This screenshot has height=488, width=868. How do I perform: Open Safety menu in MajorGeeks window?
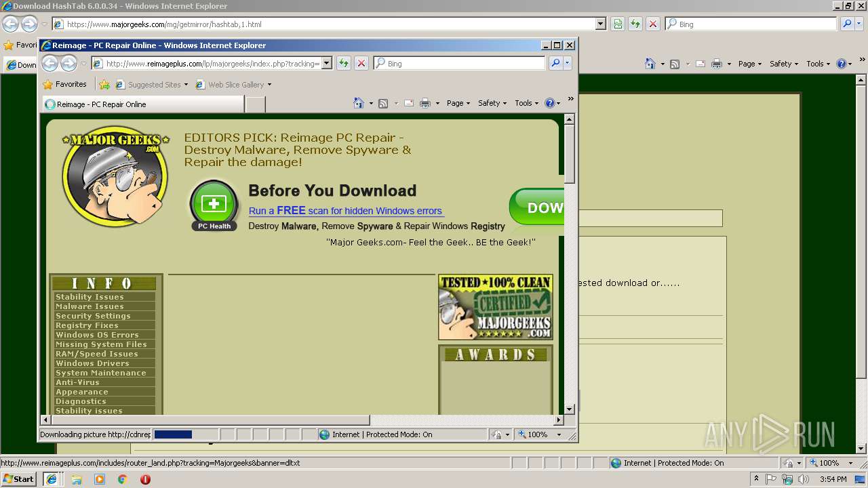pos(784,64)
